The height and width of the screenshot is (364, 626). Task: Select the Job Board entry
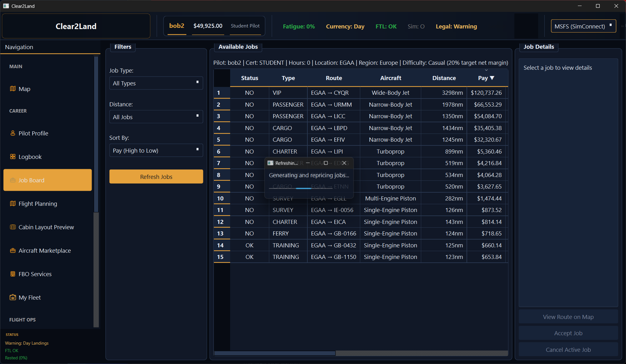pos(31,180)
